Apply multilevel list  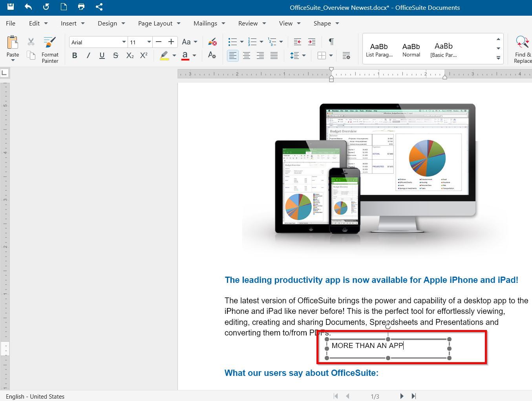272,42
